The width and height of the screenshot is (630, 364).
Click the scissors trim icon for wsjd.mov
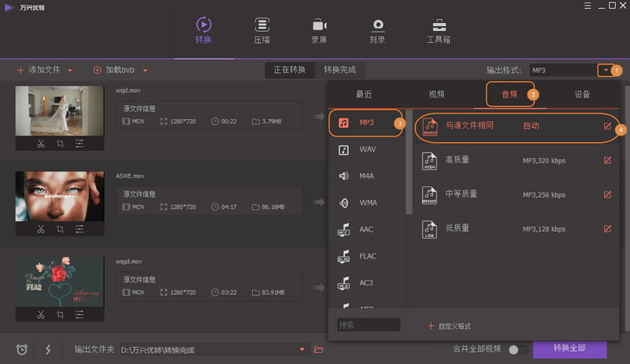coord(41,143)
